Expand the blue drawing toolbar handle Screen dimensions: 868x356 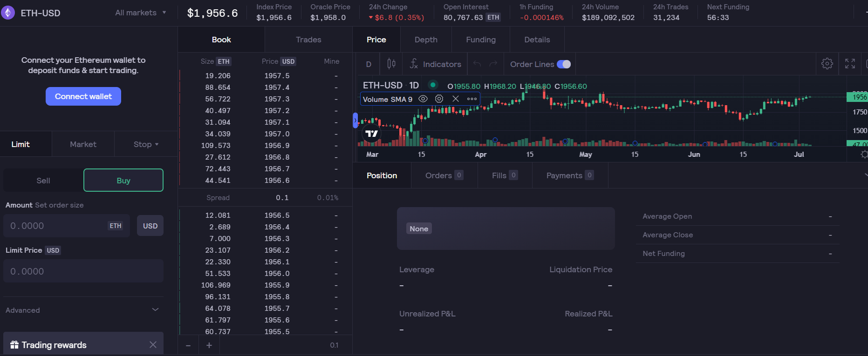(x=355, y=120)
